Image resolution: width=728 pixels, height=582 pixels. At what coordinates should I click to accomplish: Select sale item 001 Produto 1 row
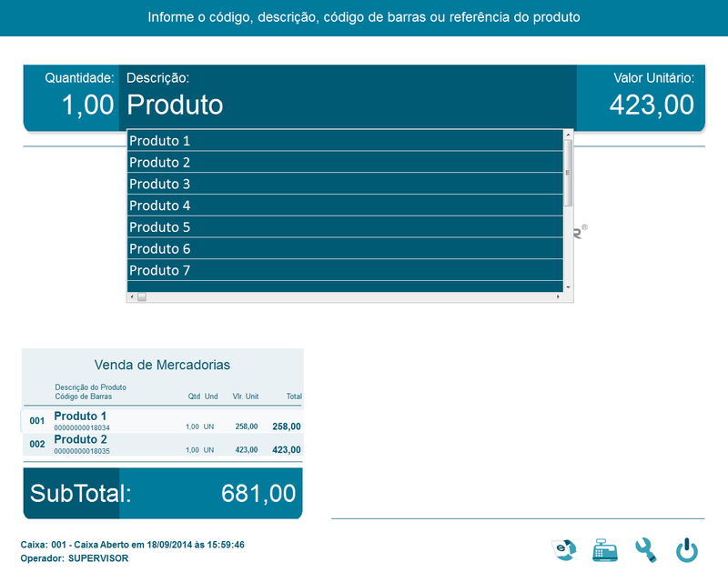[x=162, y=421]
